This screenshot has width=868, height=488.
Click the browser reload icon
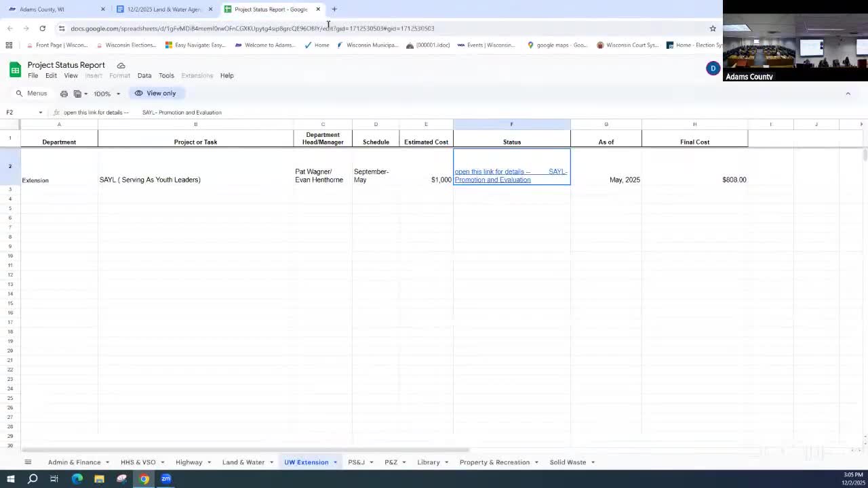coord(42,28)
